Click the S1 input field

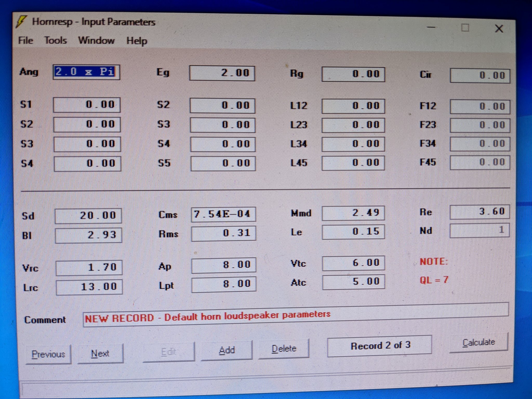87,105
